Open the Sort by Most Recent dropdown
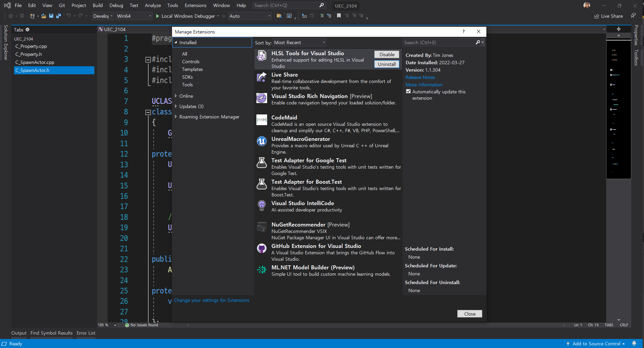The image size is (644, 348). (300, 42)
